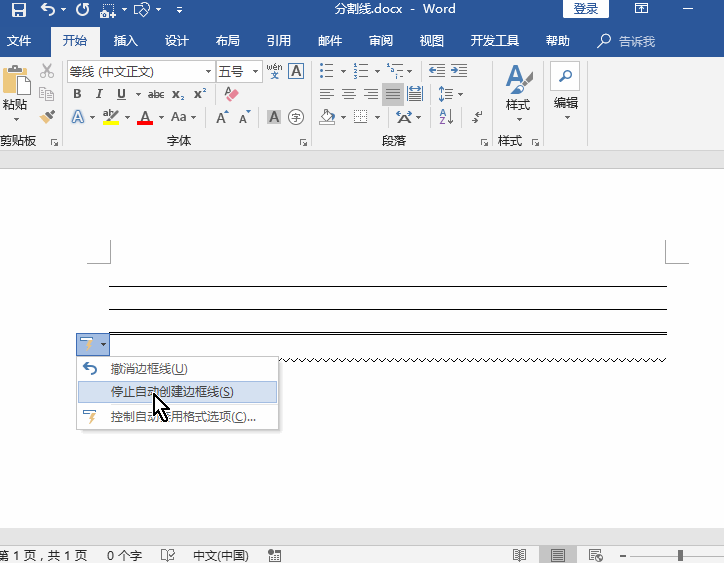Sort the text A to Z
This screenshot has height=563, width=724.
[446, 117]
